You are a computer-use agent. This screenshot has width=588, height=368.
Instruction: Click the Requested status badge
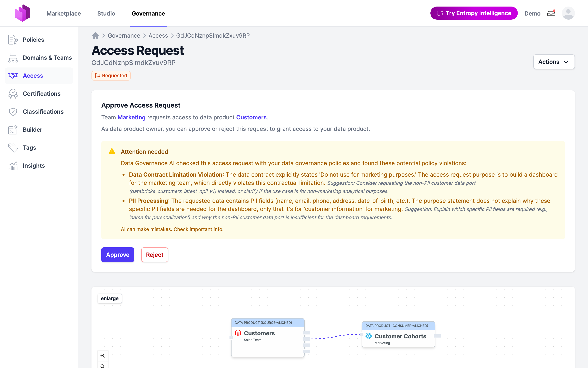coord(111,76)
